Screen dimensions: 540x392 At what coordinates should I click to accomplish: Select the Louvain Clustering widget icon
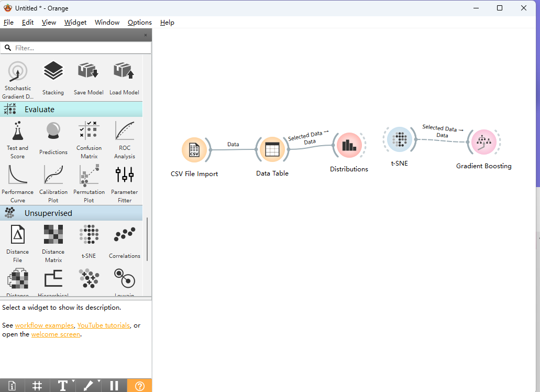(125, 279)
